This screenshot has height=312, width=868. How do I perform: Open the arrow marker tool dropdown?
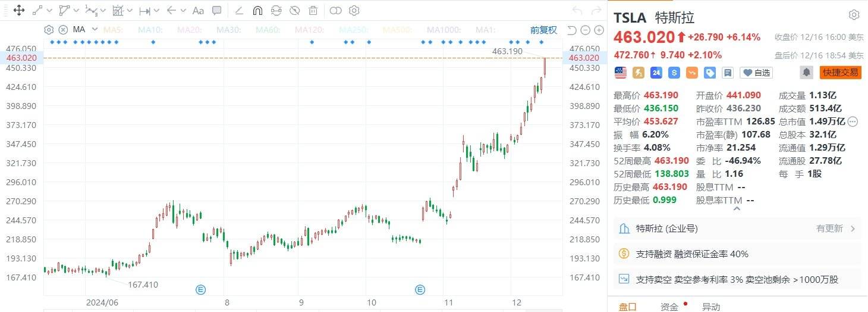tap(184, 11)
